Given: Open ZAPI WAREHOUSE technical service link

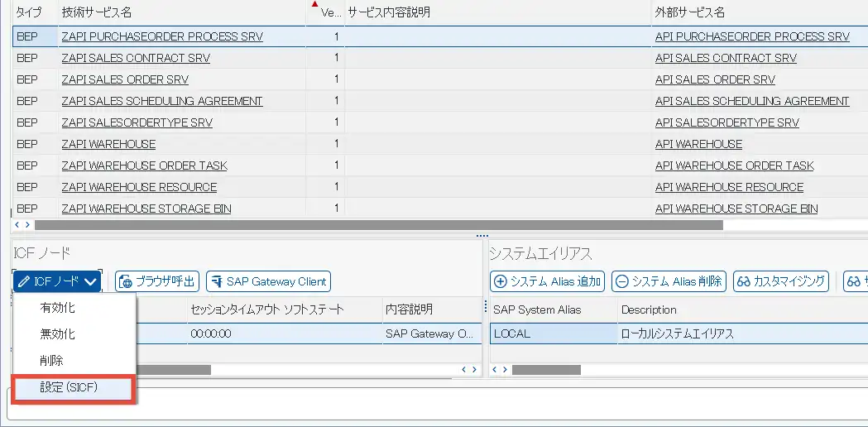Looking at the screenshot, I should (108, 144).
